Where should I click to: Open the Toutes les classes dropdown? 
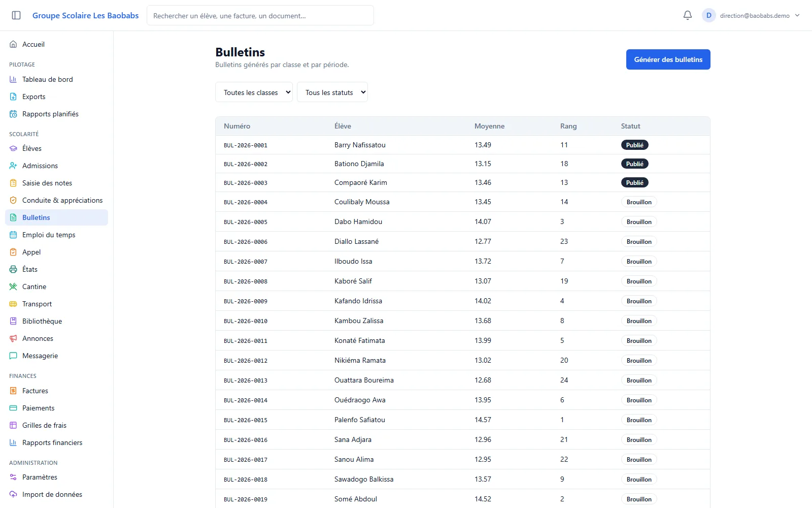point(254,92)
